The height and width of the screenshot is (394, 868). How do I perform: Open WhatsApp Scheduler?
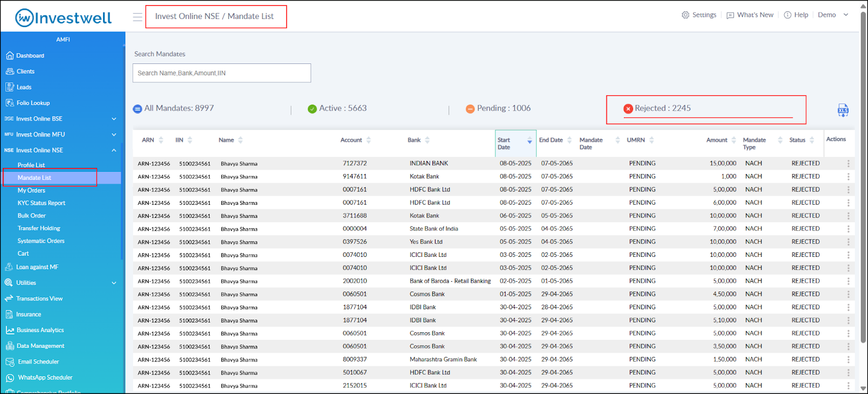[x=45, y=377]
